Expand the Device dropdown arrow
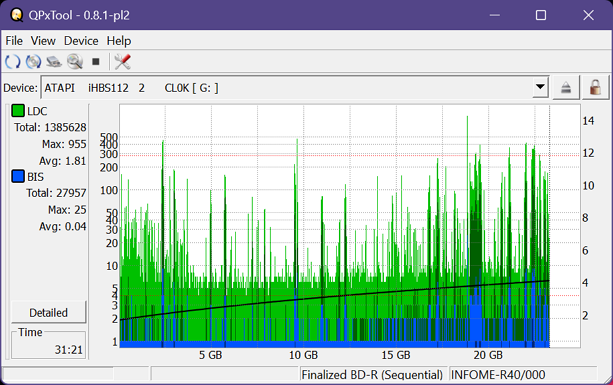613x385 pixels. (540, 87)
